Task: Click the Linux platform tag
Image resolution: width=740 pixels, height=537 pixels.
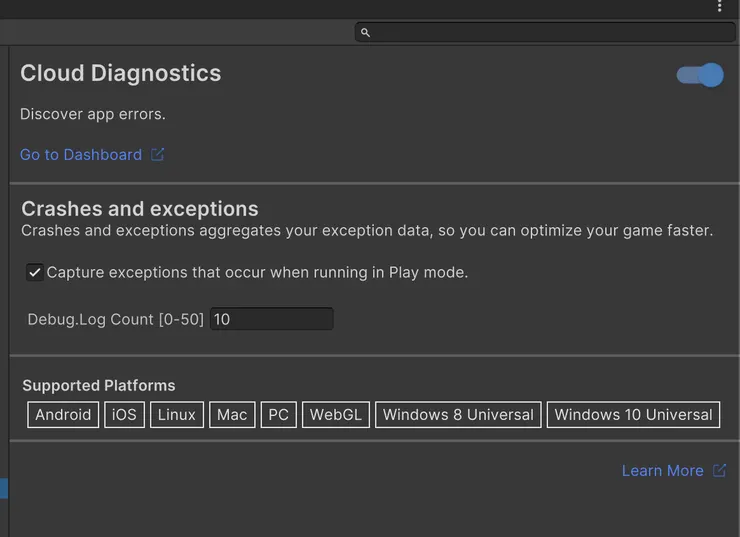Action: pyautogui.click(x=177, y=415)
